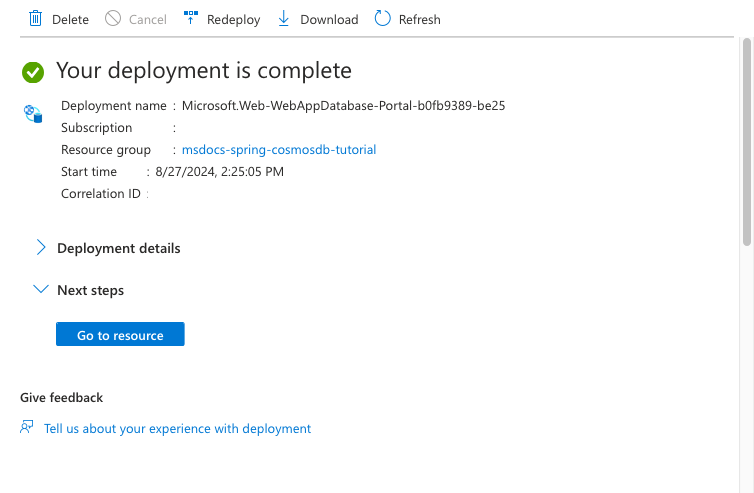Click the Delete trash can icon

(x=36, y=19)
